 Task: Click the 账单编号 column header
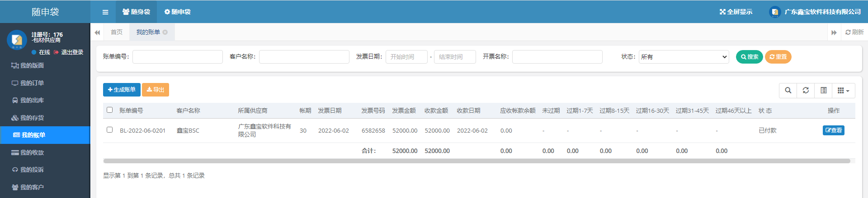[x=131, y=111]
